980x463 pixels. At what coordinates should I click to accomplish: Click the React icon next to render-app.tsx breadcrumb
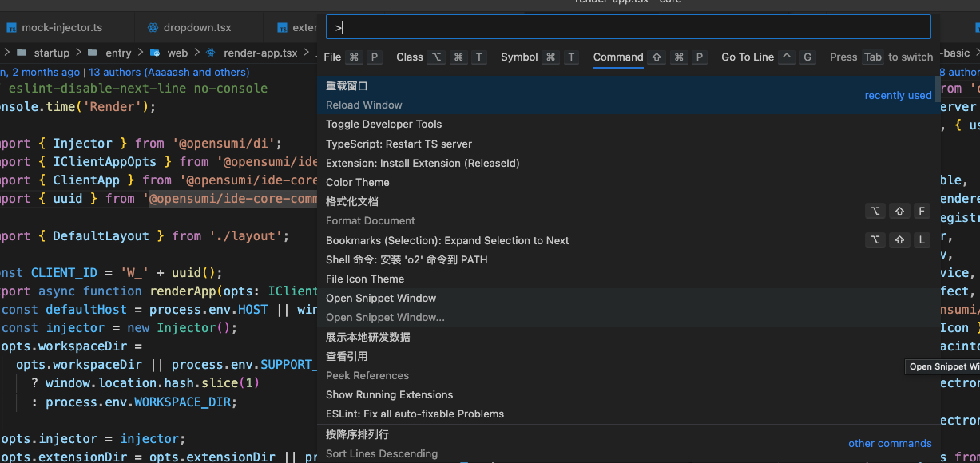[211, 53]
